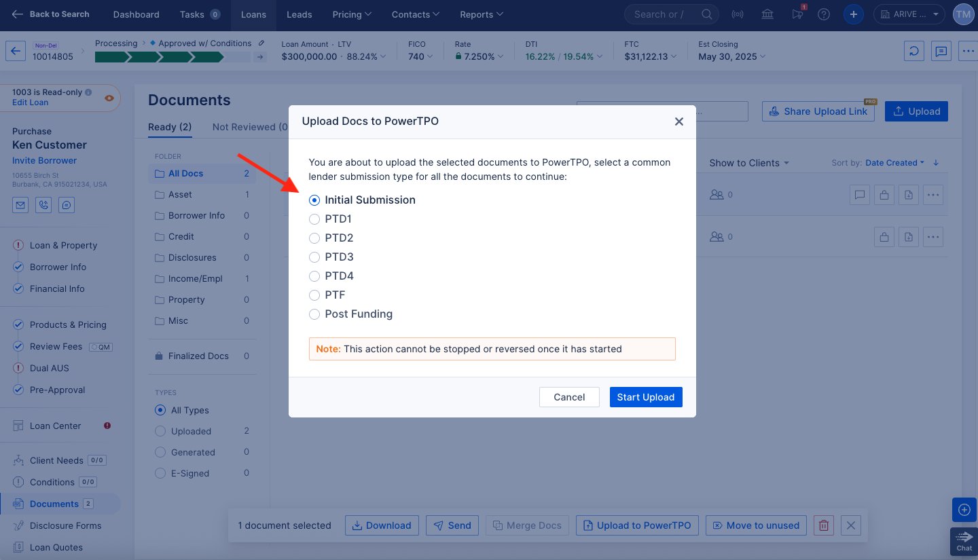Viewport: 978px width, 560px height.
Task: Click the Upload button in Documents header
Action: (x=916, y=111)
